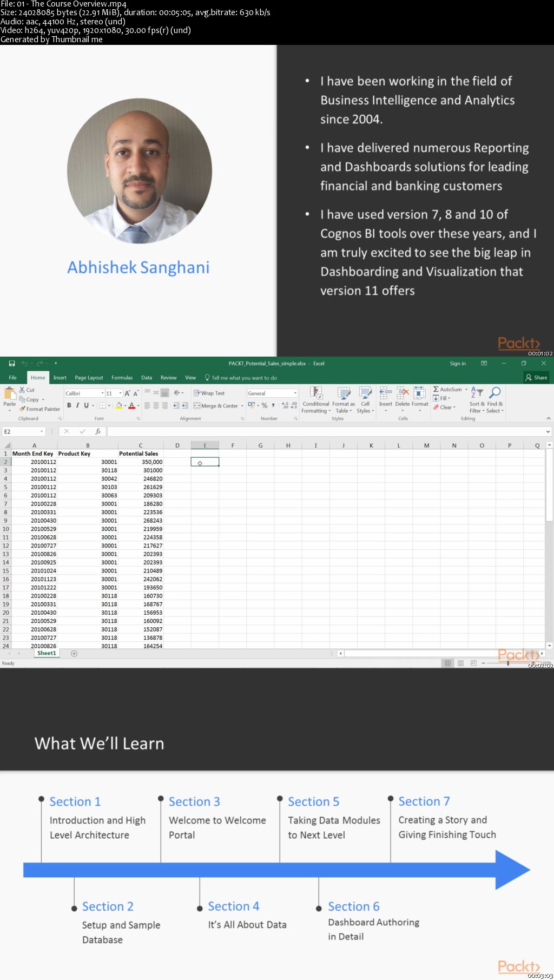Viewport: 554px width, 980px height.
Task: Open the font name Calibri dropdown
Action: coord(102,393)
